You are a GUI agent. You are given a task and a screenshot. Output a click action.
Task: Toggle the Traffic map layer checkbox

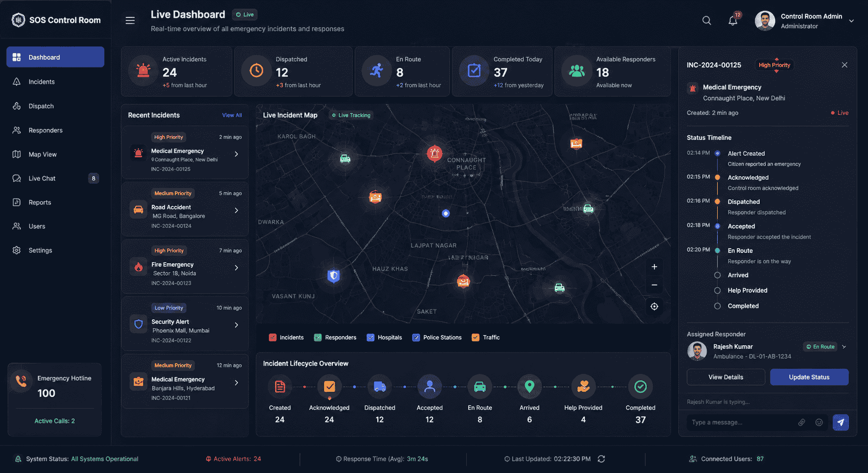[475, 338]
